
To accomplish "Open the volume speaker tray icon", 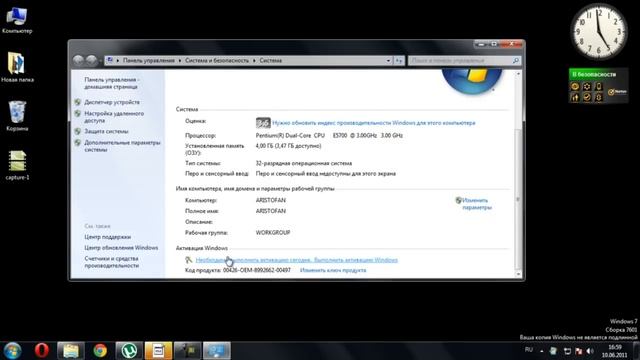I will point(590,351).
